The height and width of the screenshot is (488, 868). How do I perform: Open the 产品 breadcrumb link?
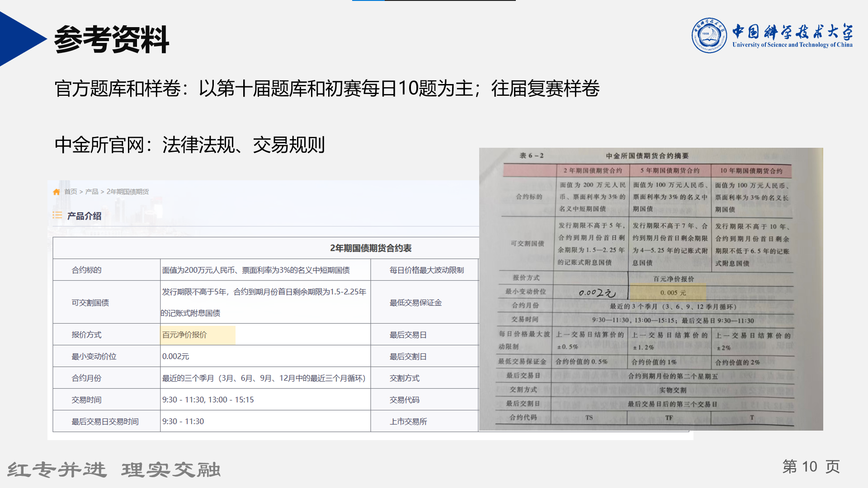pyautogui.click(x=92, y=192)
